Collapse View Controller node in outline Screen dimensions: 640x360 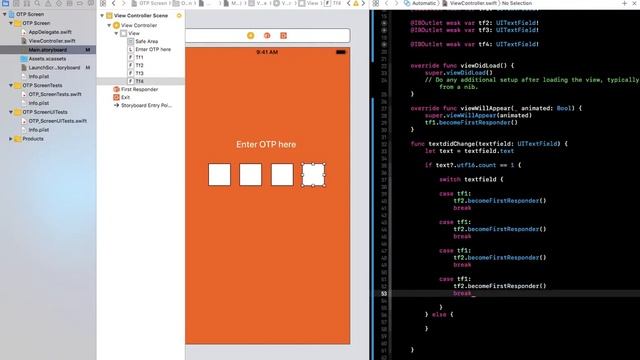point(109,25)
